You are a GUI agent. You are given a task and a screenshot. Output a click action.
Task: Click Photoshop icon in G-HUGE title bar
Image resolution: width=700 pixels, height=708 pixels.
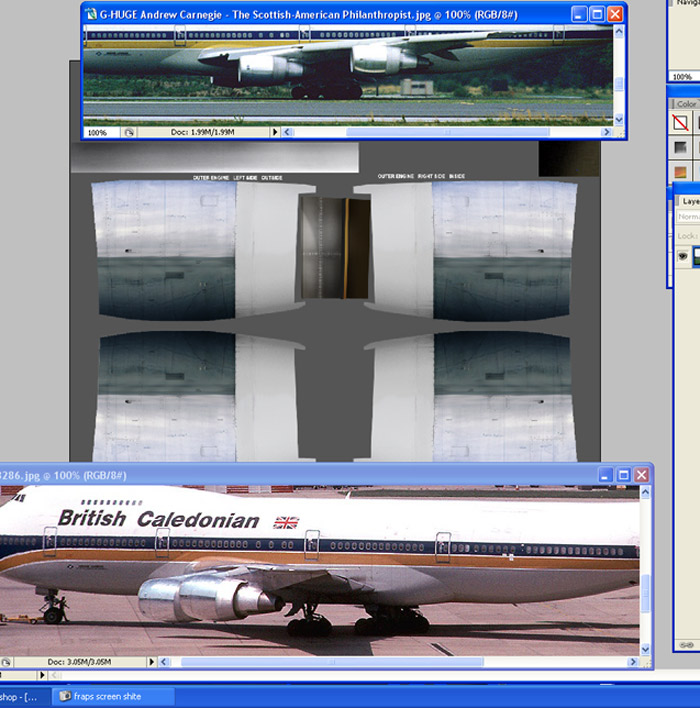tap(92, 15)
